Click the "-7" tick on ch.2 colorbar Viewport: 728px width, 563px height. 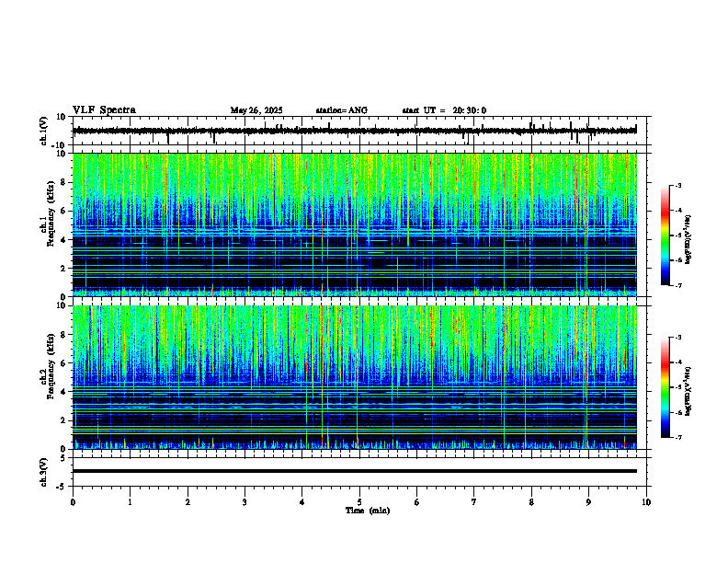[x=678, y=437]
